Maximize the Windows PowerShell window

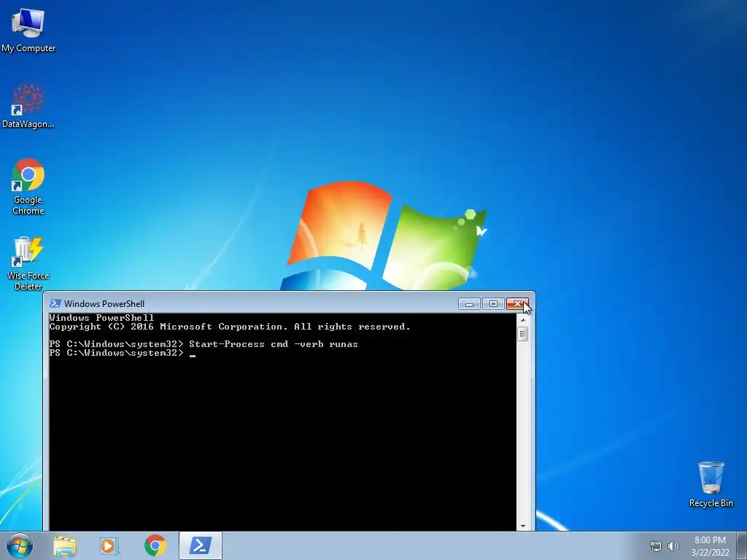pos(494,304)
